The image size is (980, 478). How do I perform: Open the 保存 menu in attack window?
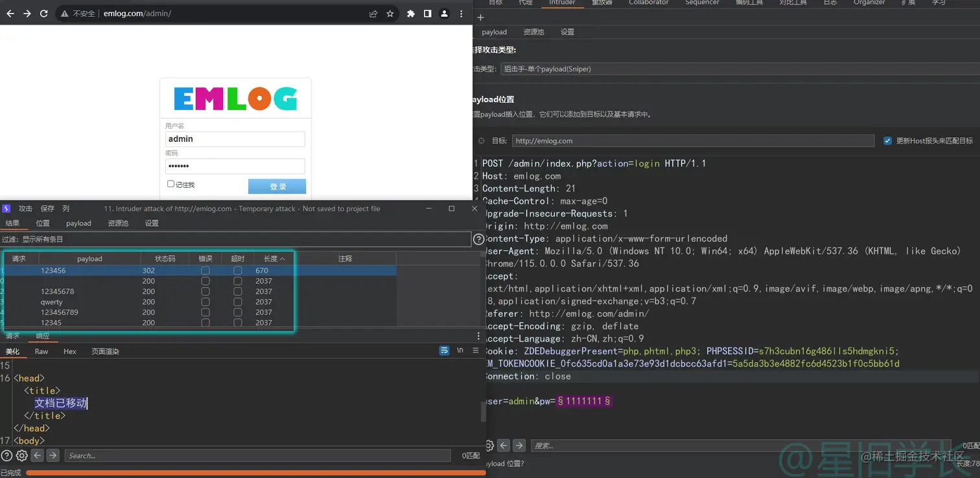(47, 209)
